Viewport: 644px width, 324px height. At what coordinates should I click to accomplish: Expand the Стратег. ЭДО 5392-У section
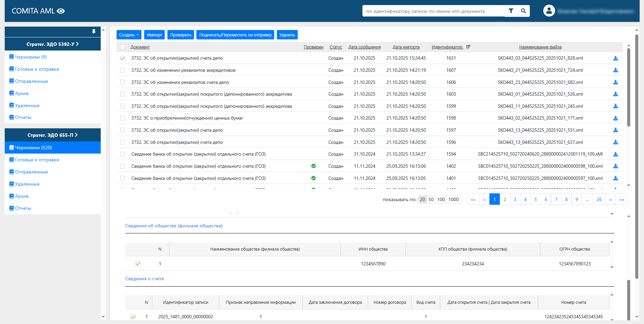[x=53, y=44]
